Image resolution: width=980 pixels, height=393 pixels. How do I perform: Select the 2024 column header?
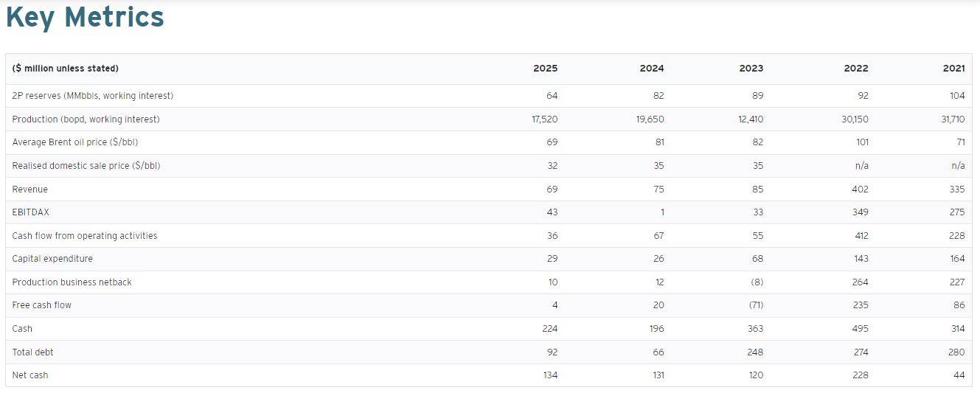[651, 69]
